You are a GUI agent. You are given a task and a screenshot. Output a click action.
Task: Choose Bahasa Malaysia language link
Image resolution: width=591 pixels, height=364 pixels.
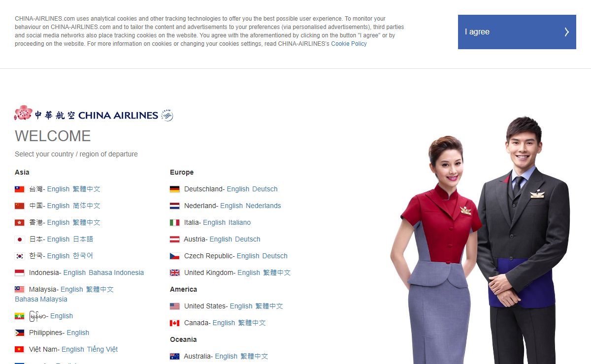tap(41, 299)
